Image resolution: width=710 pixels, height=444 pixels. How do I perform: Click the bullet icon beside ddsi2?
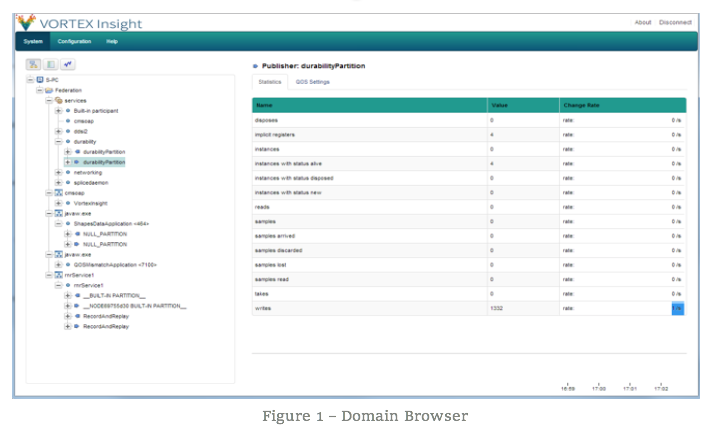tap(68, 131)
